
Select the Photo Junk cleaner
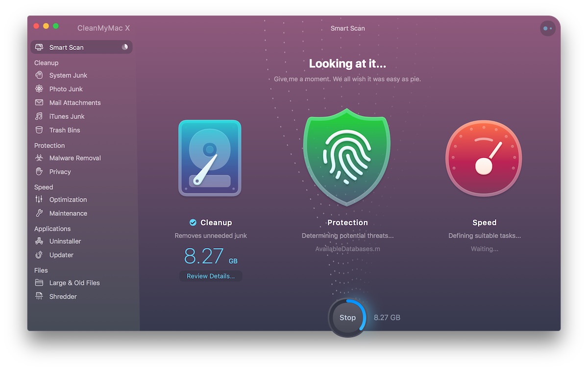66,89
